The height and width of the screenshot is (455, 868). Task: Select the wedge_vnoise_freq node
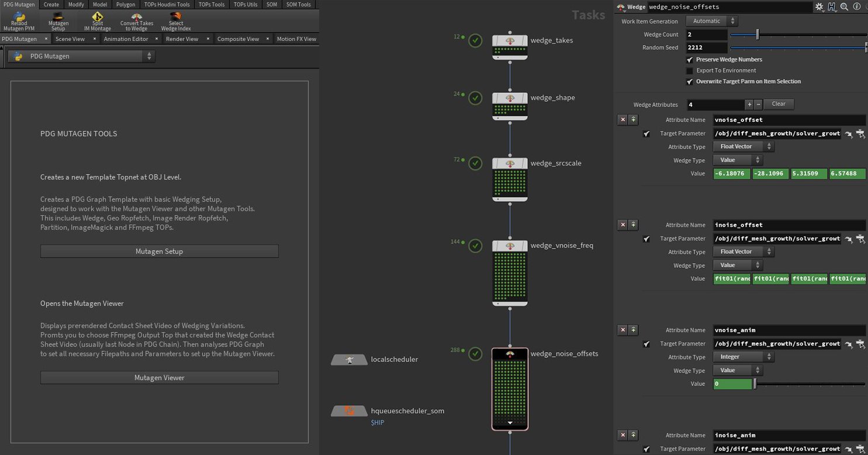click(x=510, y=273)
